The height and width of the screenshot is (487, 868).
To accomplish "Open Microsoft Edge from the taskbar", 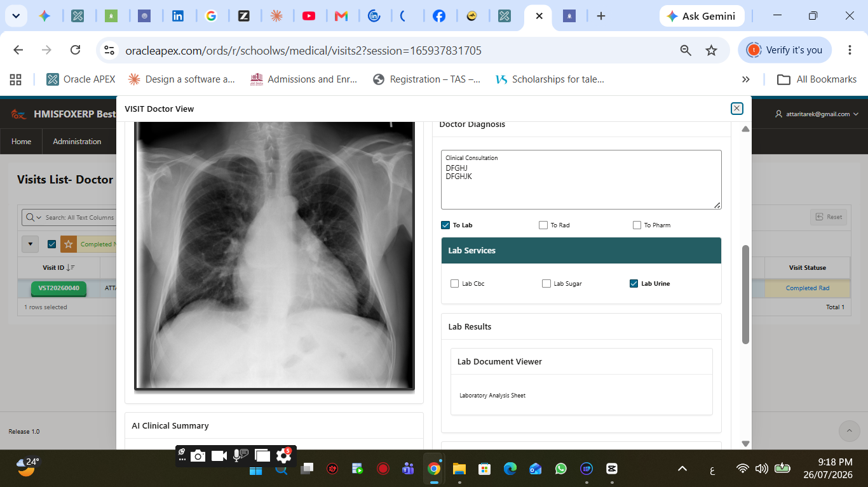I will (510, 469).
